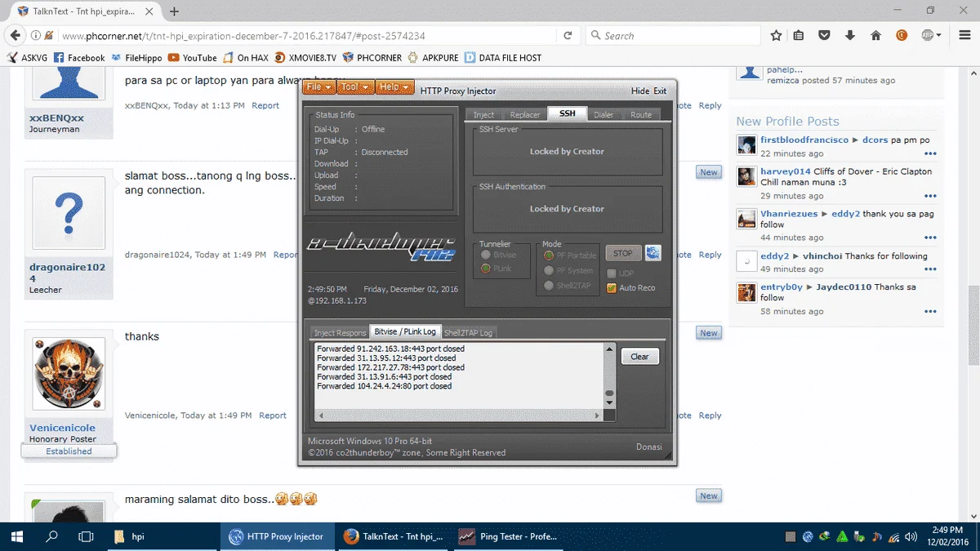Open a new browser tab

pyautogui.click(x=174, y=11)
